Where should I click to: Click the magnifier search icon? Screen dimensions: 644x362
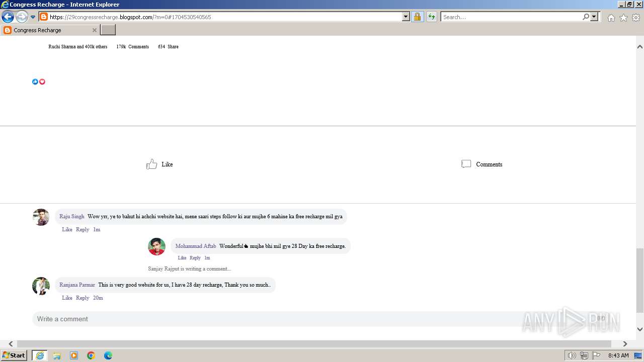tap(586, 17)
